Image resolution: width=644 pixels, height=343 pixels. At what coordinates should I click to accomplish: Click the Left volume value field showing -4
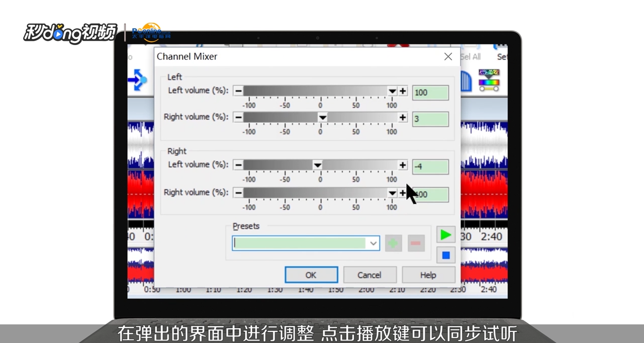430,166
